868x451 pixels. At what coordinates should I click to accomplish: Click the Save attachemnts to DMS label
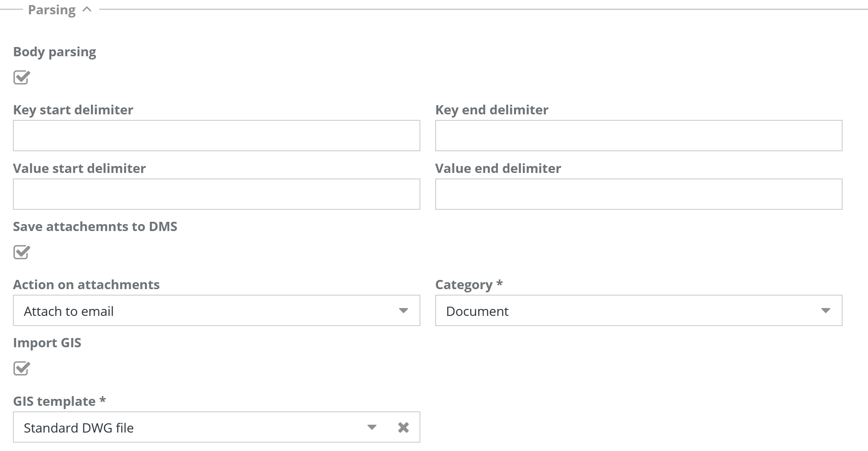coord(95,226)
